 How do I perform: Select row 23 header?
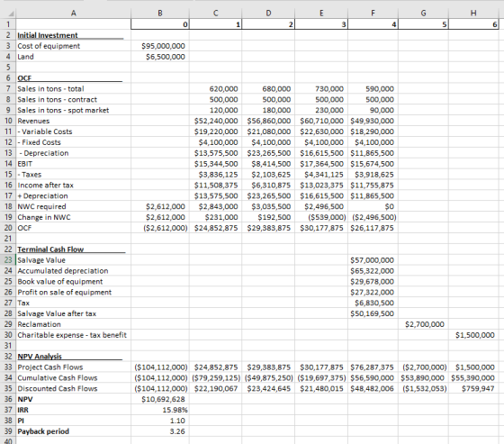point(8,260)
